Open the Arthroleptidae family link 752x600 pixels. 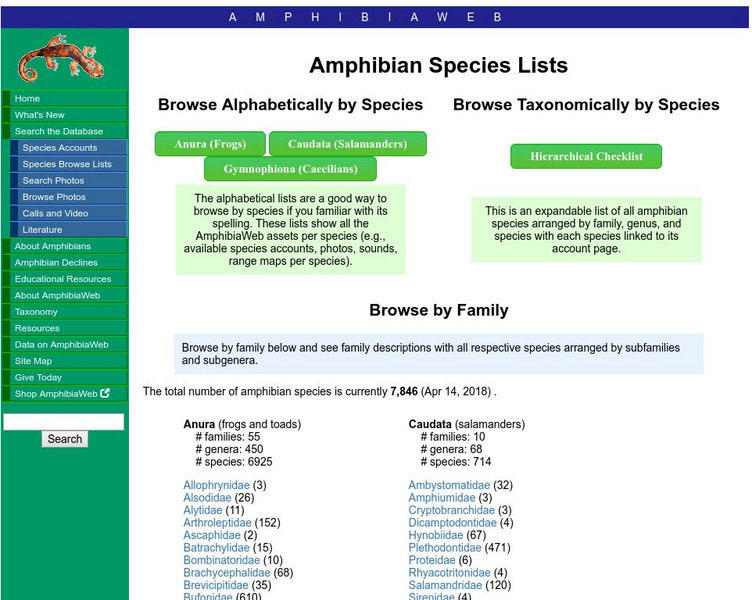tap(217, 522)
